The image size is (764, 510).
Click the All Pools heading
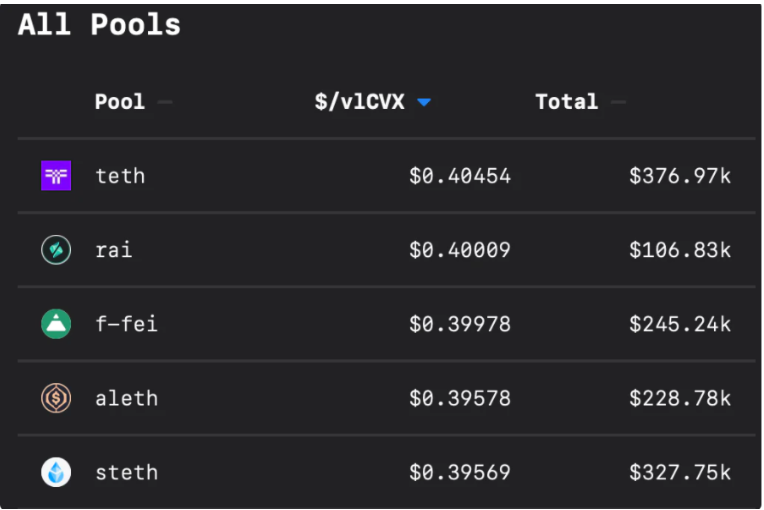[99, 24]
